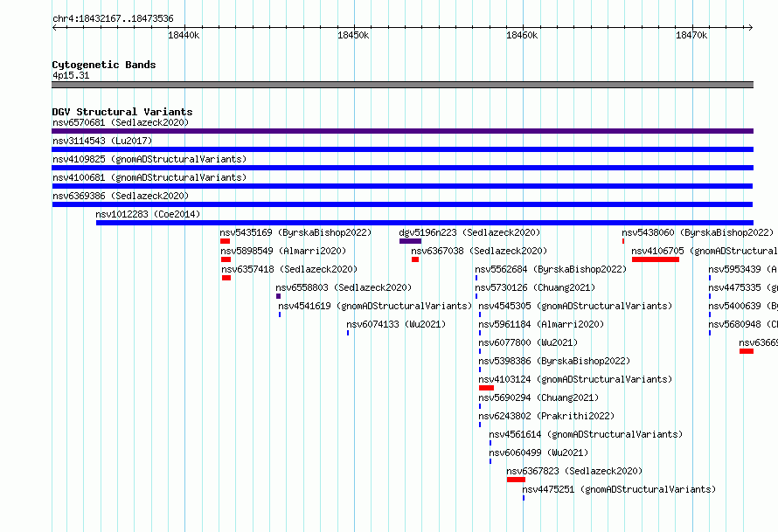Image resolution: width=778 pixels, height=532 pixels.
Task: Click nsv6074133 (Wu2021) label
Action: pos(396,324)
